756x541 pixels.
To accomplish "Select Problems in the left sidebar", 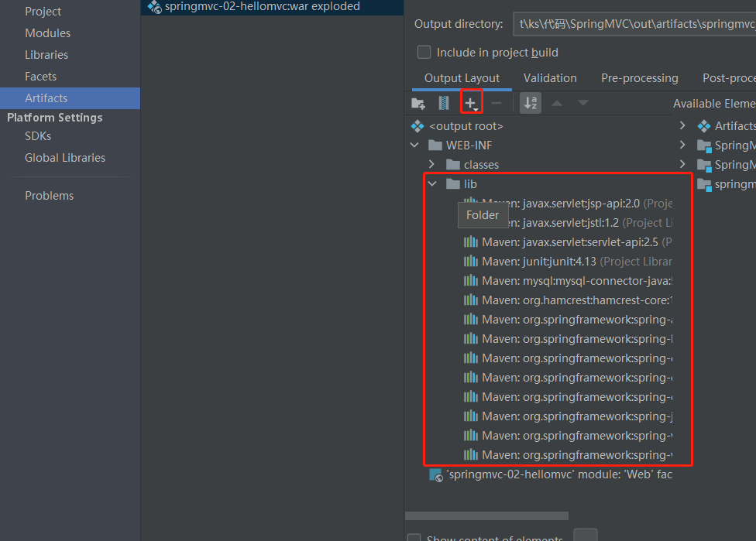I will (x=49, y=195).
